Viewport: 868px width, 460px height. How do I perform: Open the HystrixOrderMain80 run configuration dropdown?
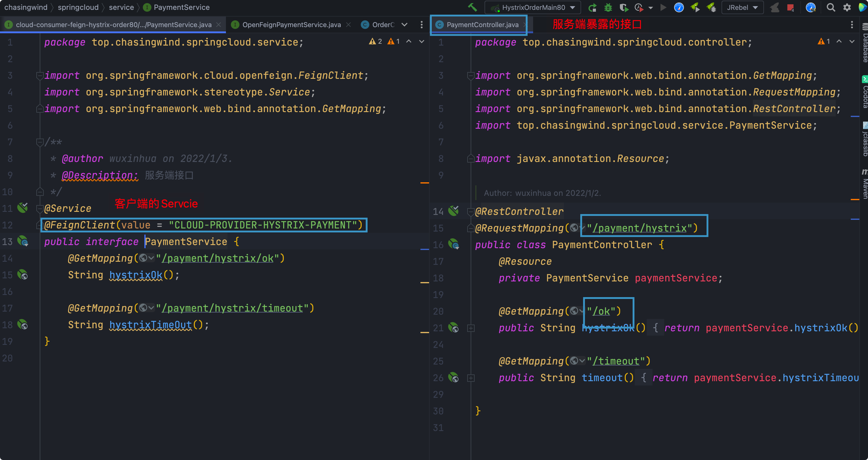point(533,7)
